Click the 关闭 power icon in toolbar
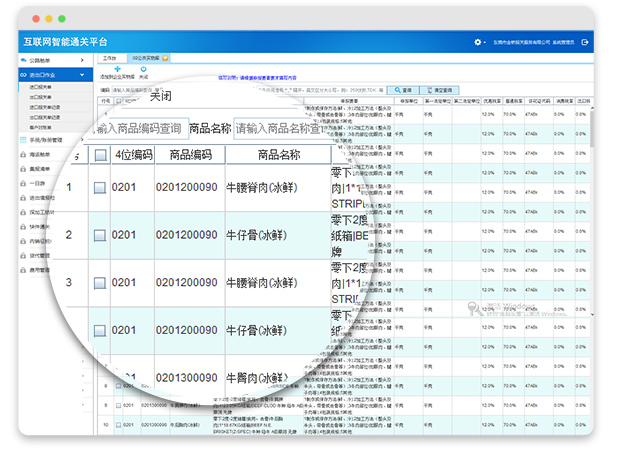The image size is (623, 455). pyautogui.click(x=144, y=67)
